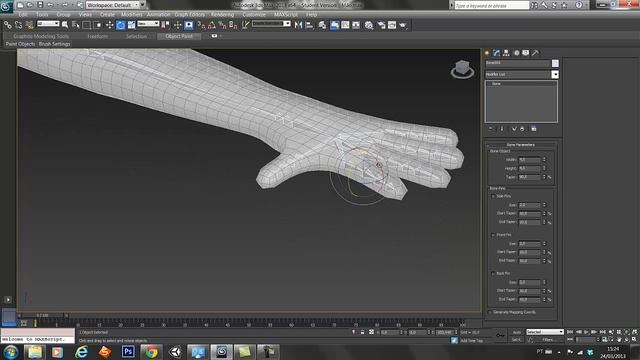
Task: Click the Bone Width value field
Action: point(529,160)
